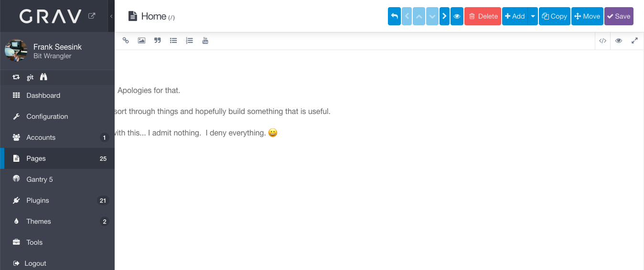644x270 pixels.
Task: Click Frank Seesink's avatar picture
Action: tap(16, 50)
